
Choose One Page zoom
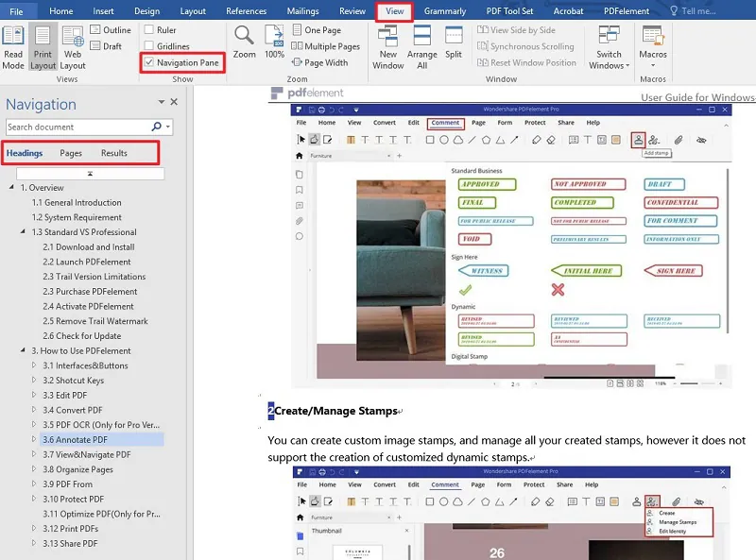click(317, 30)
